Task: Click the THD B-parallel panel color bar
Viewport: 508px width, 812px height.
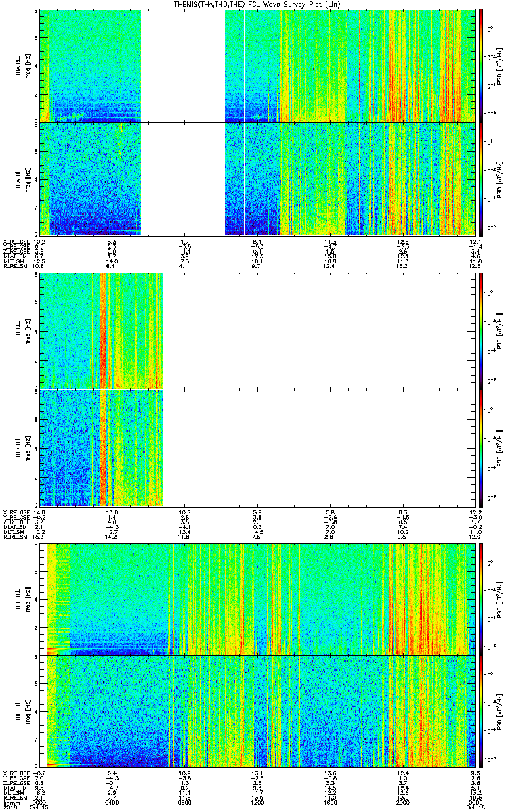Action: click(x=480, y=447)
